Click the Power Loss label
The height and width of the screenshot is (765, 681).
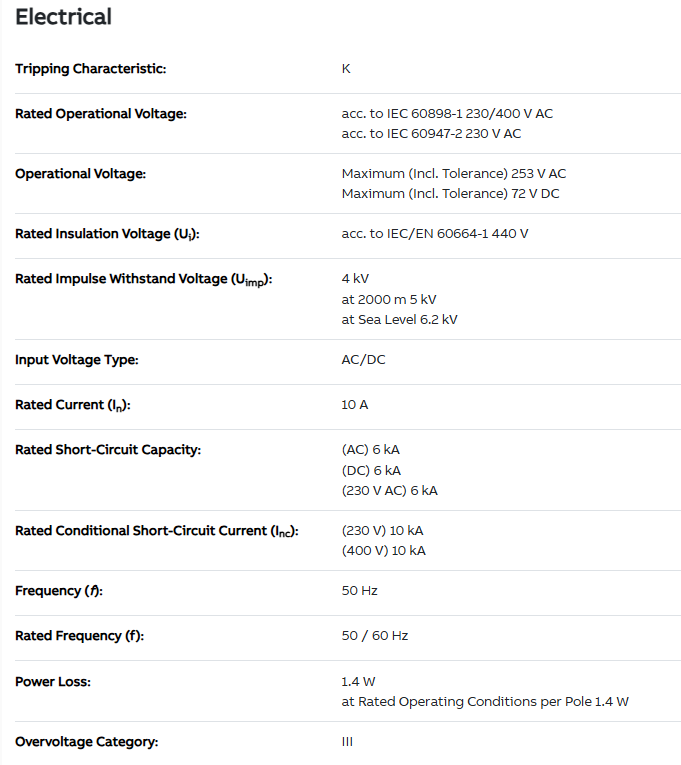[53, 682]
